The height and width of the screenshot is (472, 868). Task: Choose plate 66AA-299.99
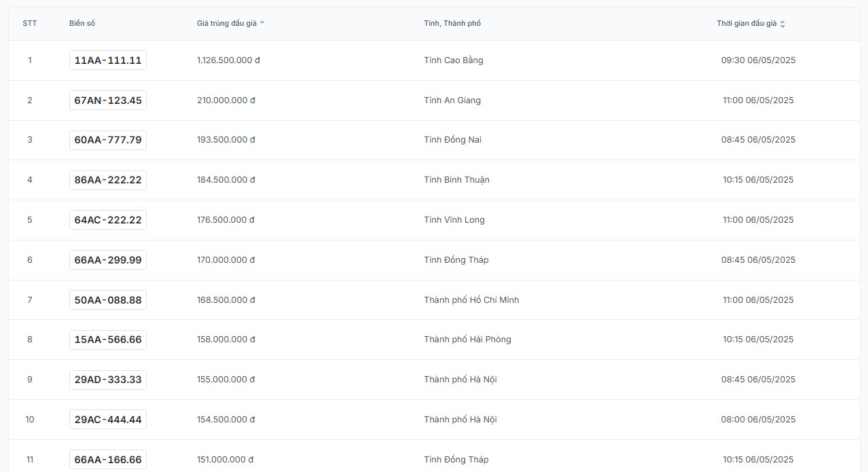tap(108, 260)
